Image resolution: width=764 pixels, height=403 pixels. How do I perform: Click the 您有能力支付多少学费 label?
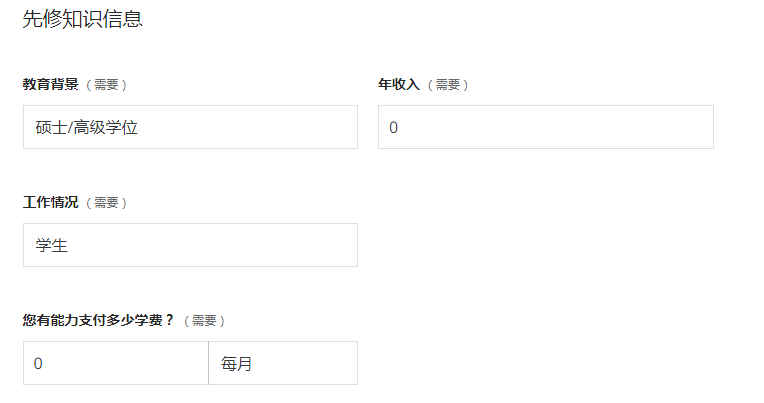coord(98,320)
